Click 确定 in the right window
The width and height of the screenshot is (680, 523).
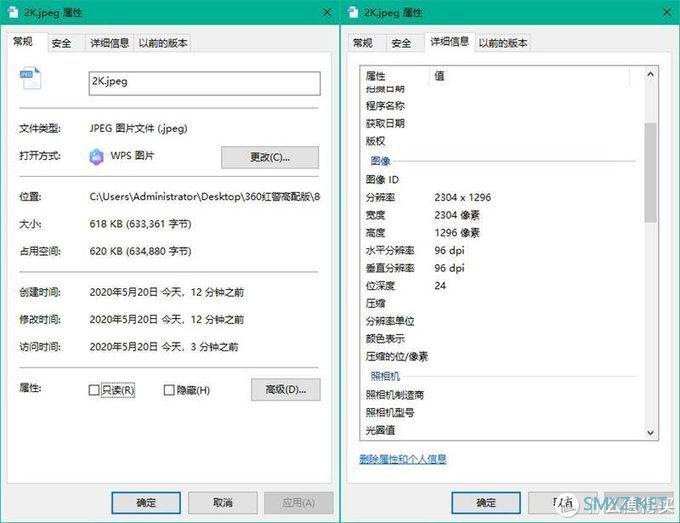(x=486, y=503)
